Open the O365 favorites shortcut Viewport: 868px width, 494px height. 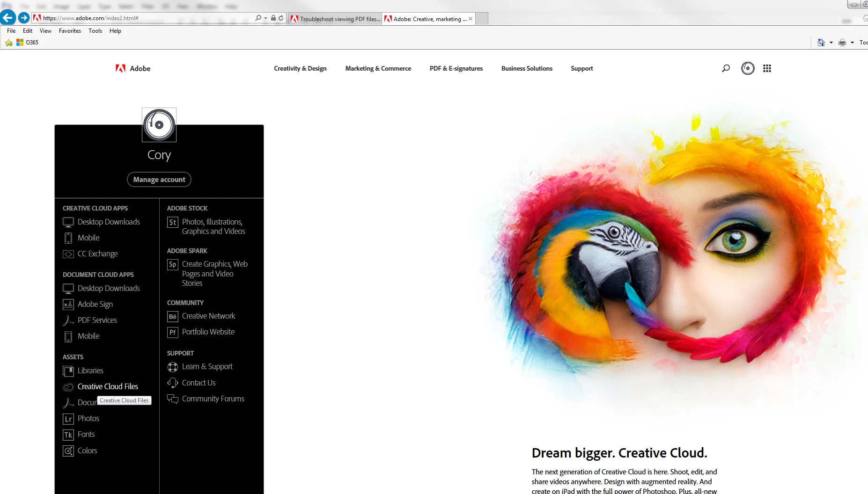pyautogui.click(x=27, y=43)
